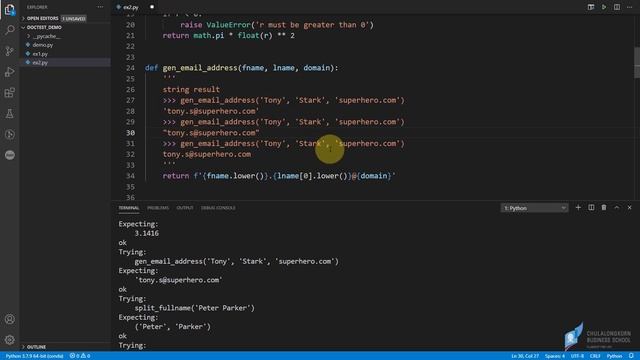Click 'Ln 30, Col 27' in status bar
Screen dimensions: 640x360
pyautogui.click(x=525, y=356)
